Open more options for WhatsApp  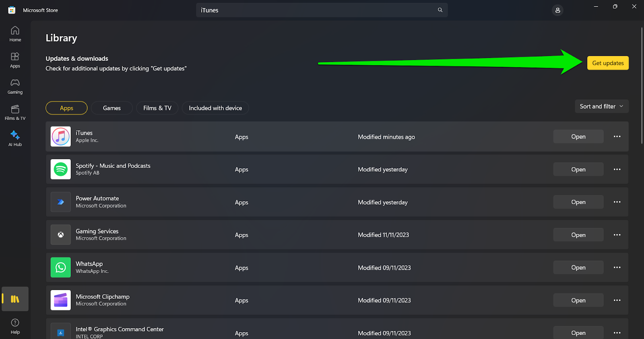[x=617, y=267]
